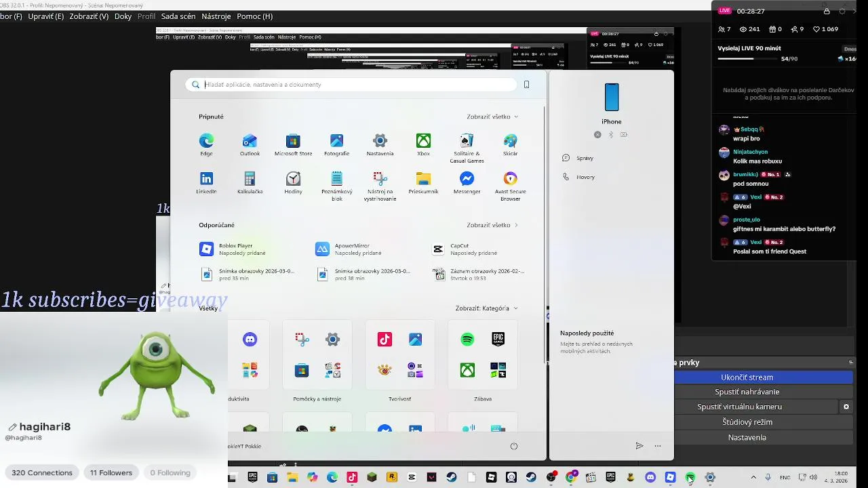The height and width of the screenshot is (488, 868).
Task: Open pinned Edge app in Start menu
Action: coord(206,144)
